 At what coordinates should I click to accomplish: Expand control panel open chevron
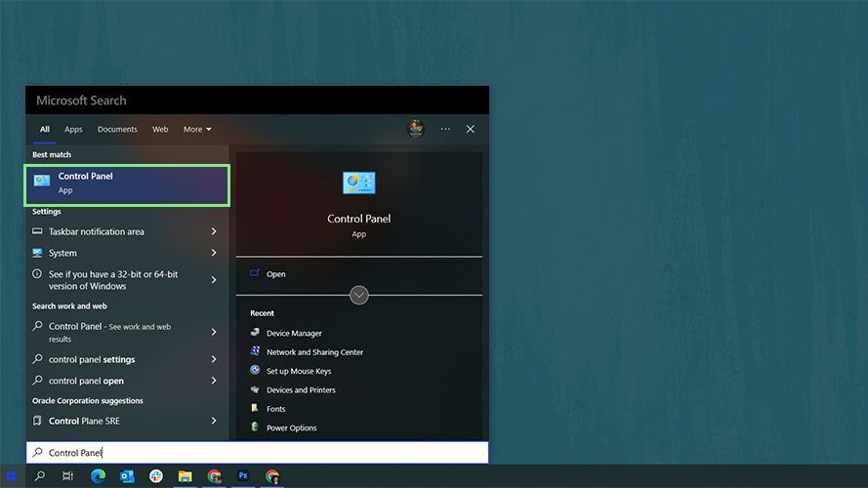pyautogui.click(x=214, y=381)
